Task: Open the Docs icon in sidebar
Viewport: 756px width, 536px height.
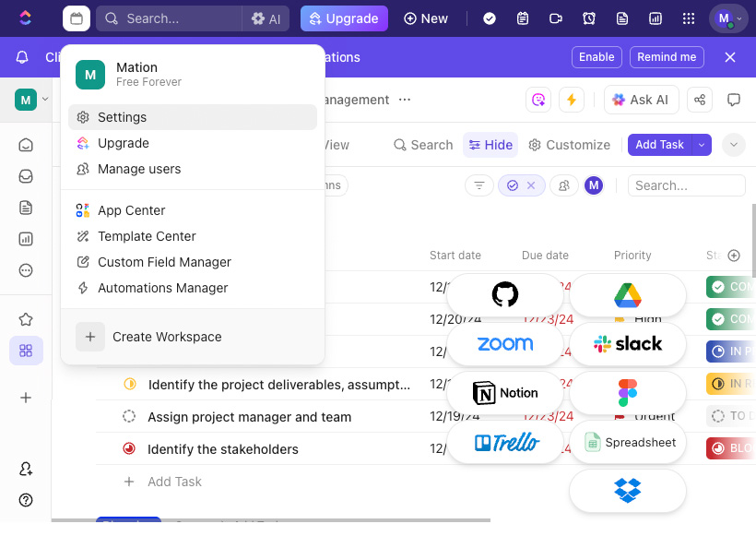Action: coord(26,208)
